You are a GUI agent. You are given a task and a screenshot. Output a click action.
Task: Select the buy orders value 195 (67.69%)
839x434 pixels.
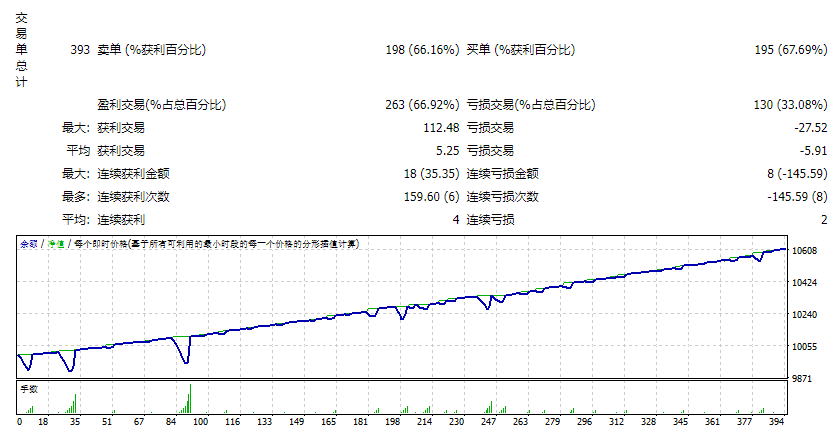(791, 50)
